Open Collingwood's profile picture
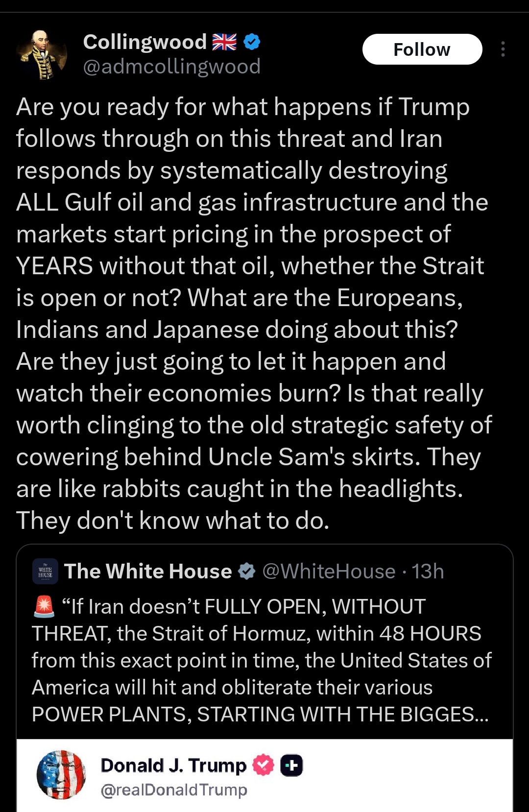 [x=42, y=54]
